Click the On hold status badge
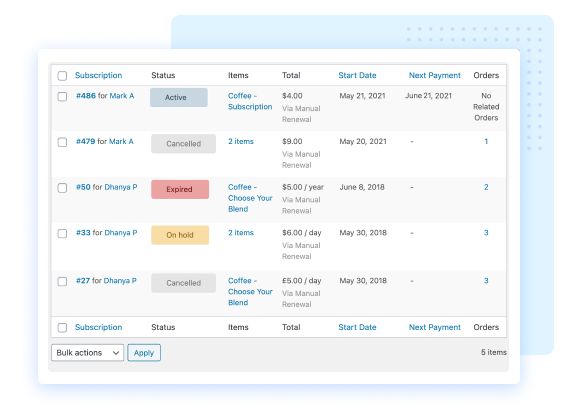571x406 pixels. 180,235
